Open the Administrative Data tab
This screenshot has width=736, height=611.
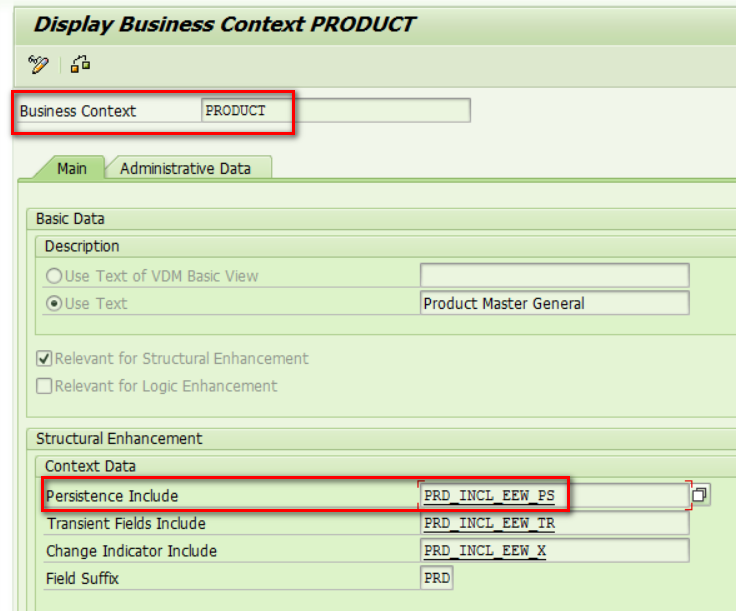(x=185, y=168)
